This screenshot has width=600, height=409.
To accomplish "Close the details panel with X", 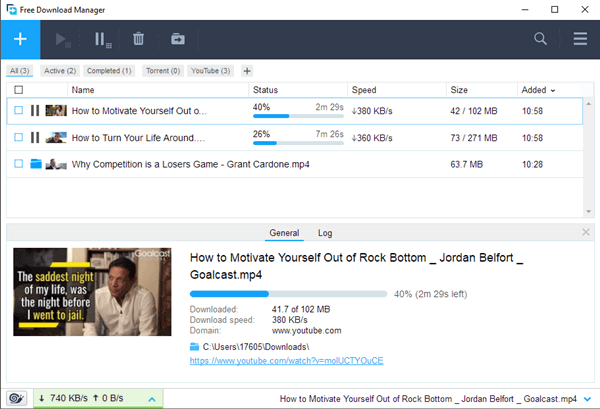I will (585, 232).
